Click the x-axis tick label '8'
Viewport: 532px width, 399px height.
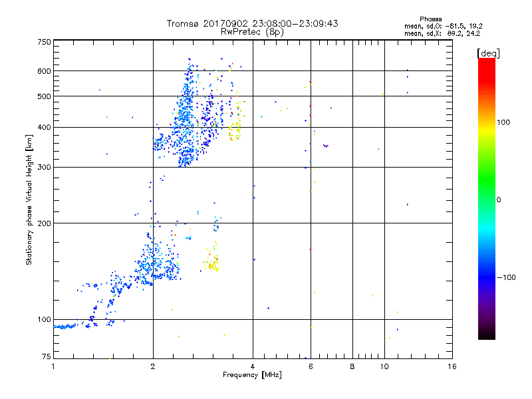pyautogui.click(x=352, y=366)
